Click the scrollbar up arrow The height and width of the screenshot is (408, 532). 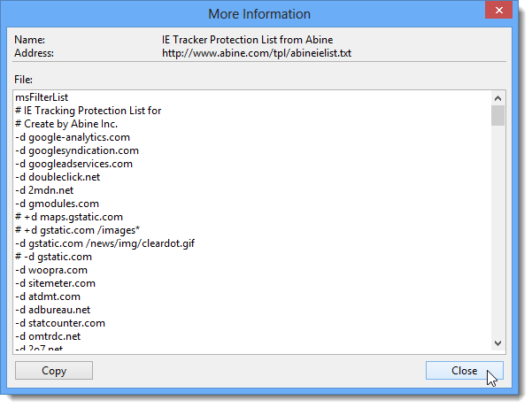(497, 98)
